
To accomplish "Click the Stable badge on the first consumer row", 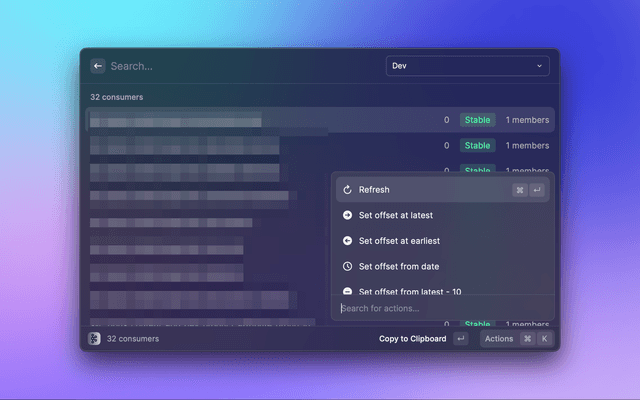I will 477,120.
